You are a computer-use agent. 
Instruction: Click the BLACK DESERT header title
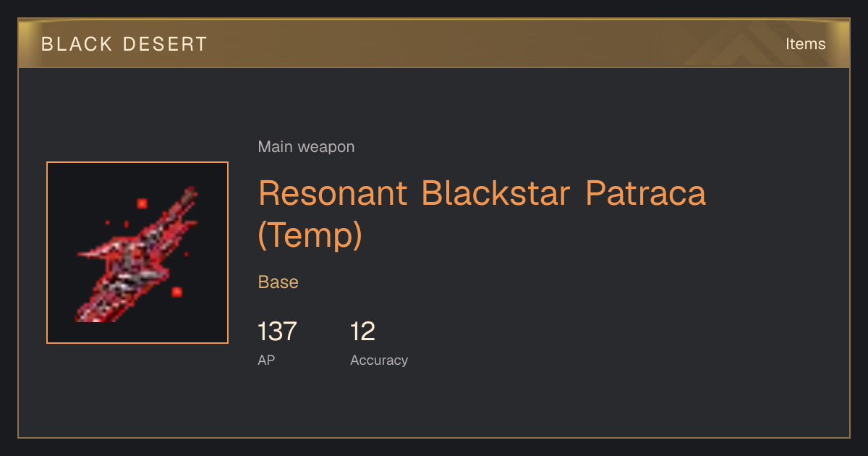point(124,44)
